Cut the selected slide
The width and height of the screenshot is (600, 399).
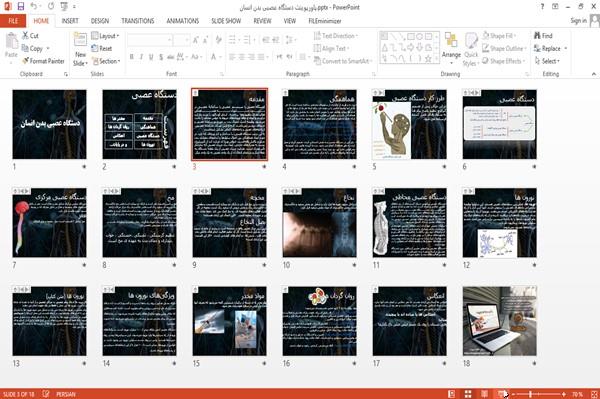click(30, 36)
